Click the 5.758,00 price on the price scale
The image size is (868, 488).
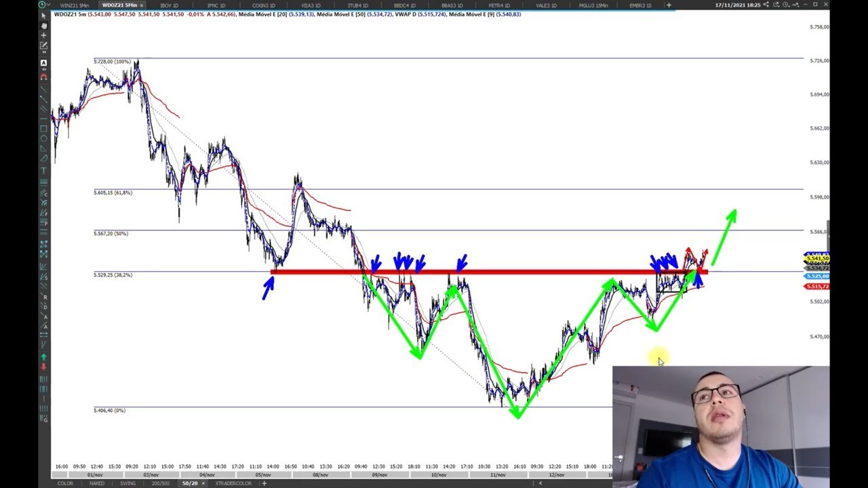[819, 27]
